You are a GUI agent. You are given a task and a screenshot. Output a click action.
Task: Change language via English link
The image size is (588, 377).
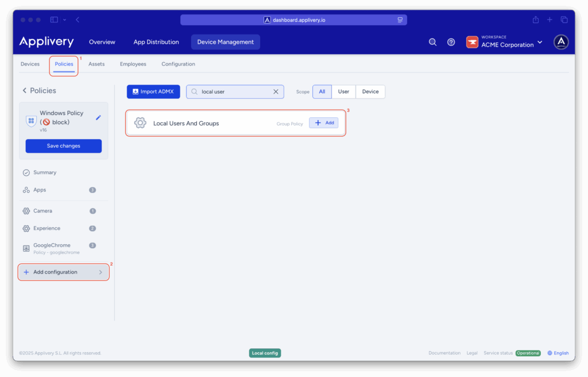point(561,353)
